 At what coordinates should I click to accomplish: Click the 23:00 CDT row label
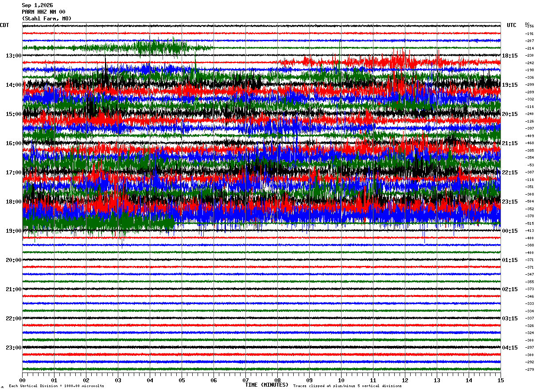pos(14,348)
